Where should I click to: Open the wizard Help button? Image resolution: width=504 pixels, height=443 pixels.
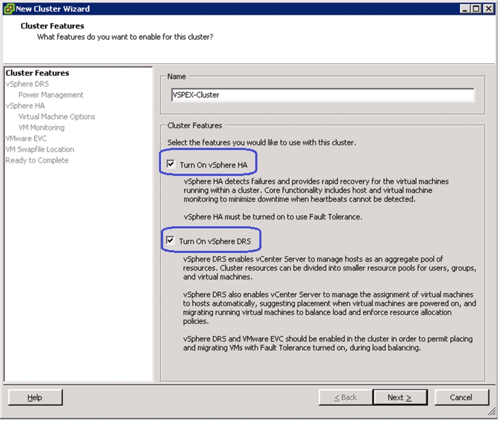[35, 397]
